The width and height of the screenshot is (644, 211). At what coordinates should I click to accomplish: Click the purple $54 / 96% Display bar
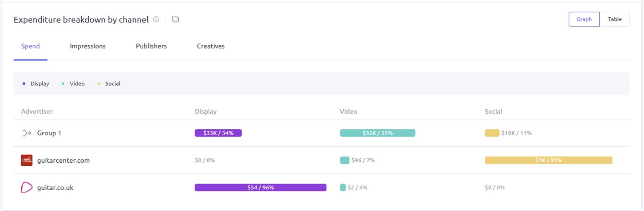point(260,188)
